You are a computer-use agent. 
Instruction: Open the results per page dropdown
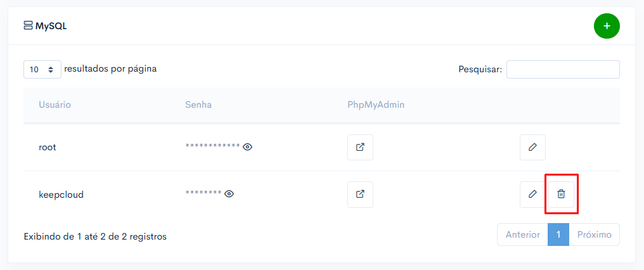42,70
